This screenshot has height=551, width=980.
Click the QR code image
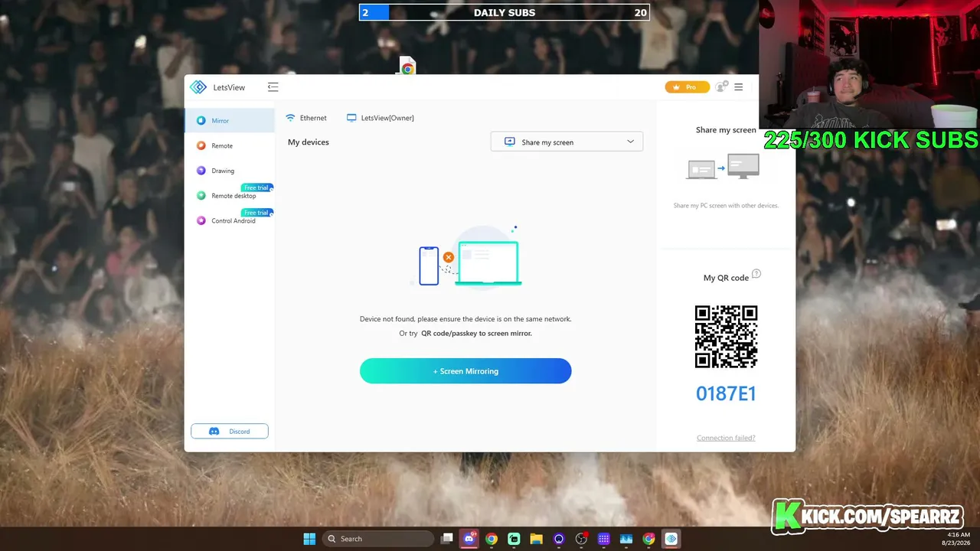(x=726, y=337)
